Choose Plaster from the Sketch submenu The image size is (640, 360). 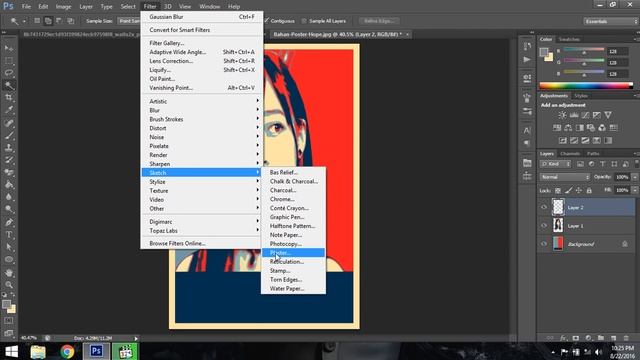[293, 253]
